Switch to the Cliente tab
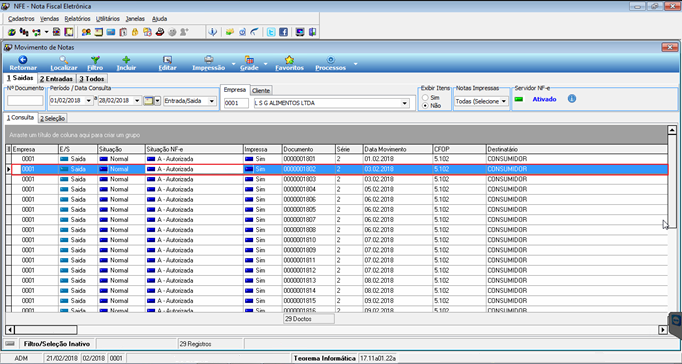This screenshot has height=364, width=682. (261, 90)
